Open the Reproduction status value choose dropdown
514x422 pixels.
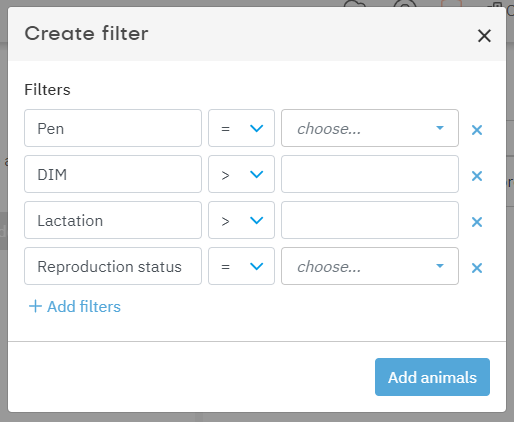370,266
